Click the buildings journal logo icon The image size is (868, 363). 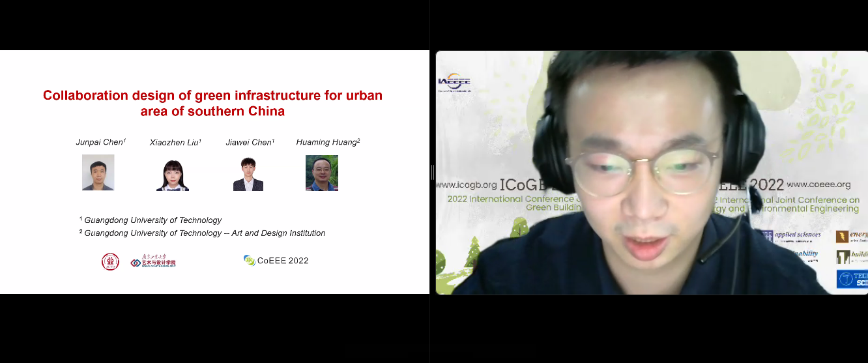843,257
